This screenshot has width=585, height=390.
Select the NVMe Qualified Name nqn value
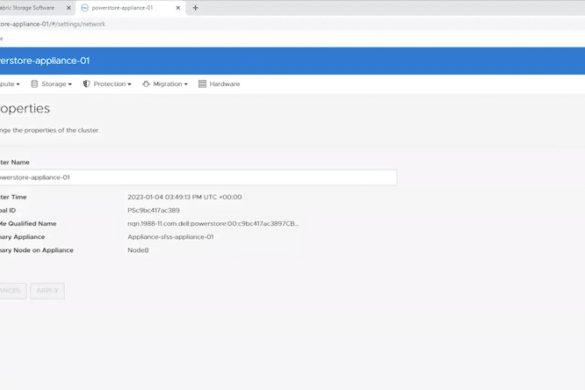(x=213, y=224)
